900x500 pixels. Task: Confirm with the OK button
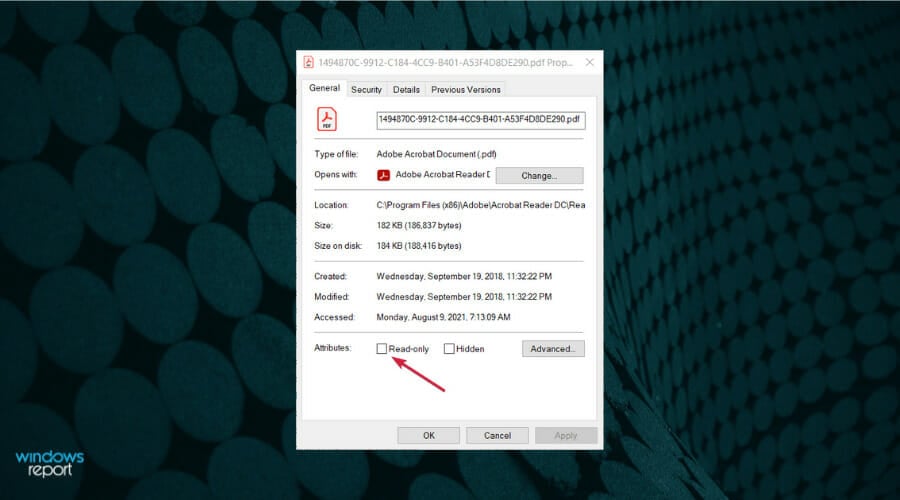pyautogui.click(x=429, y=435)
